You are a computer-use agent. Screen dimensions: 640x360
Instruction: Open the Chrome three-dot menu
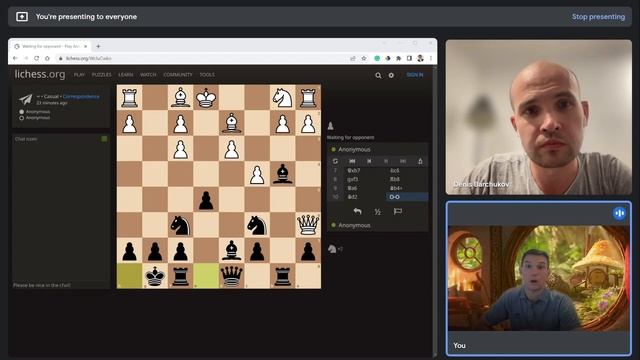tap(431, 58)
